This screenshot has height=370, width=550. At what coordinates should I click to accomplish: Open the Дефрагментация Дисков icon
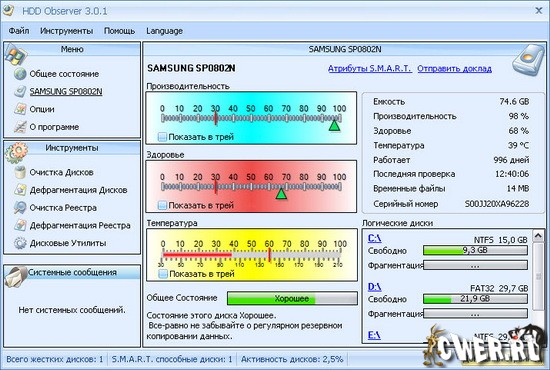coord(20,190)
